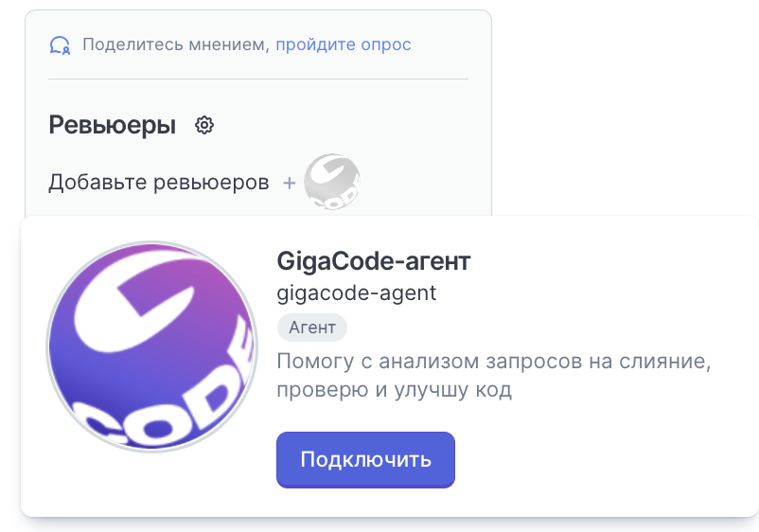Connect the agent with 'Подключить' button
Image resolution: width=759 pixels, height=532 pixels.
pyautogui.click(x=365, y=459)
